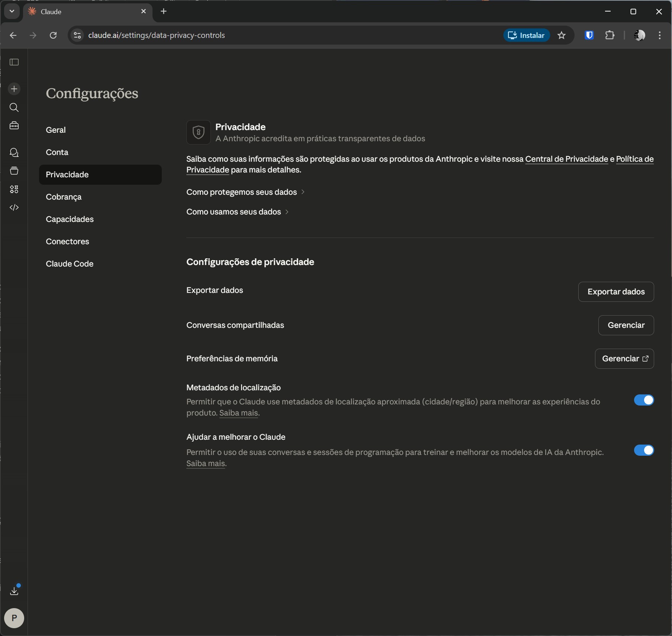Close the Claude browser tab

point(144,12)
